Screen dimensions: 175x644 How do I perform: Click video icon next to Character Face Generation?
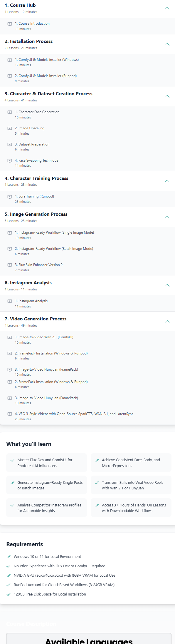click(10, 112)
